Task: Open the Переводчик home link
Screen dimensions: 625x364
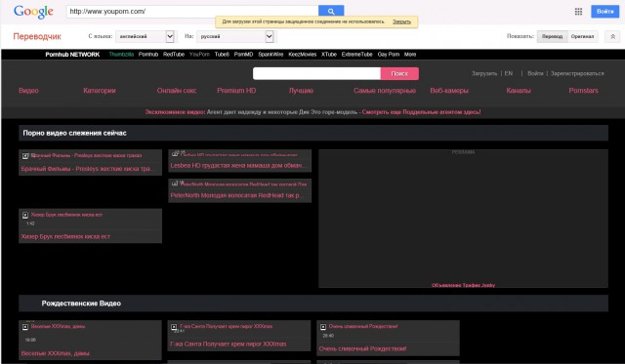Action: tap(37, 36)
